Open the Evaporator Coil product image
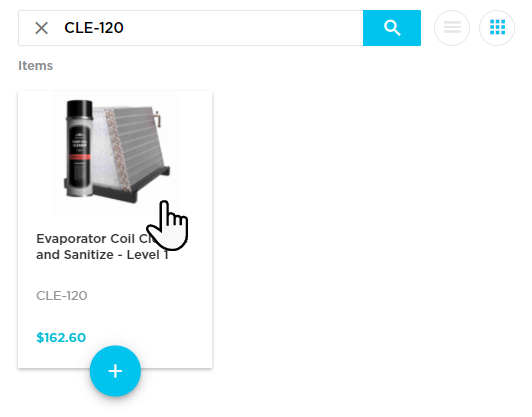532x417 pixels. pos(115,154)
